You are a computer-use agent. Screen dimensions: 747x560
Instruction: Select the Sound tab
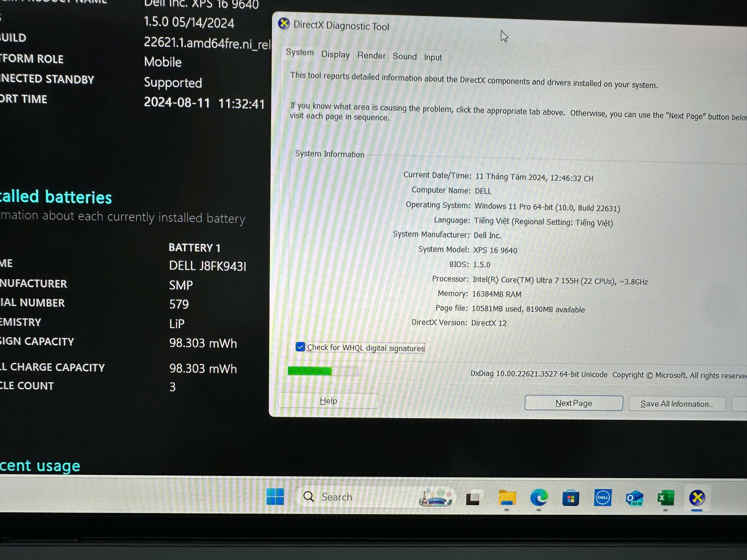point(405,56)
